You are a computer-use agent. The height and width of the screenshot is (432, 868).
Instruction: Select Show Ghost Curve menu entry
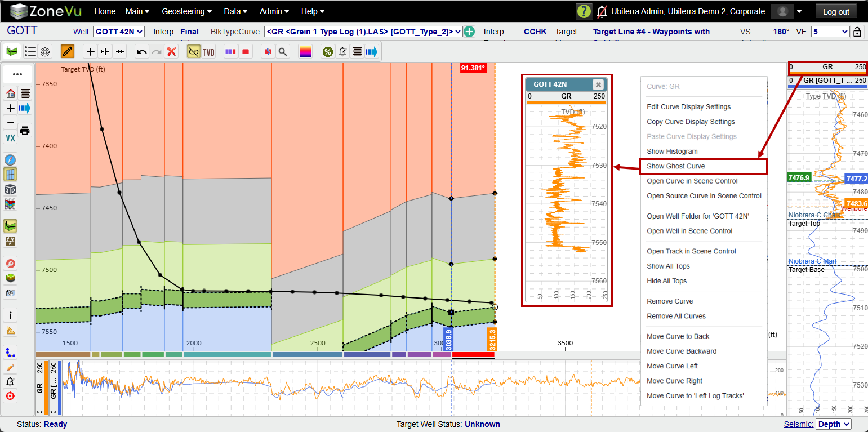[x=704, y=166]
